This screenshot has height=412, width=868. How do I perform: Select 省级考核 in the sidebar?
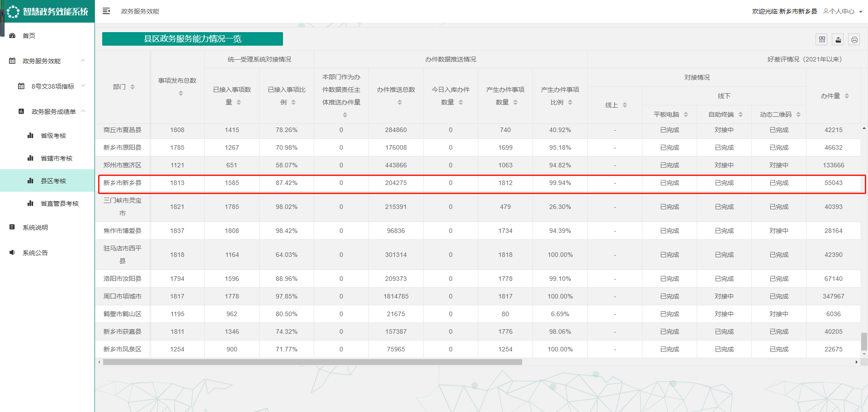pyautogui.click(x=53, y=136)
